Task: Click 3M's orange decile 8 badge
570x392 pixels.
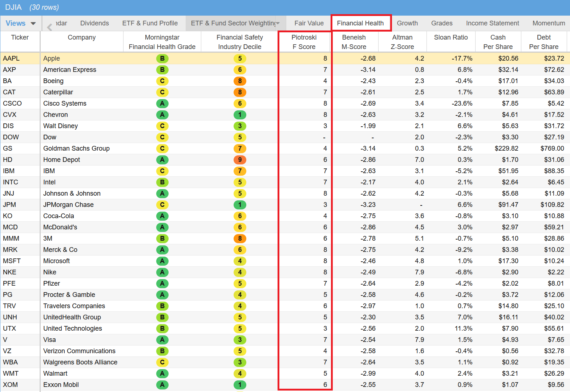Action: click(x=240, y=238)
